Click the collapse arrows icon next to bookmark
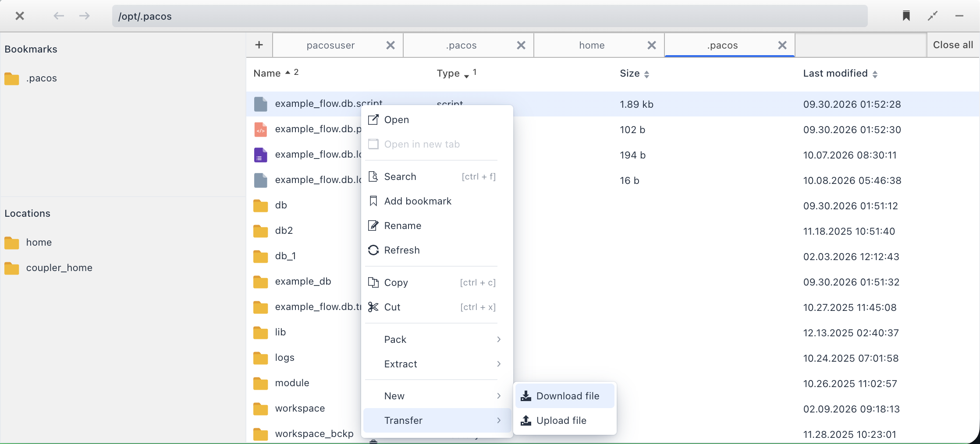The image size is (980, 444). pos(933,16)
